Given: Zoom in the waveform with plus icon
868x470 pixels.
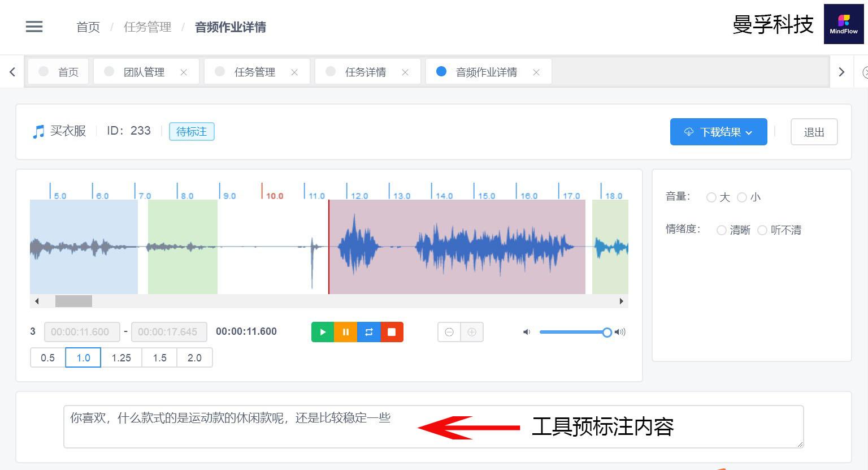Looking at the screenshot, I should point(472,332).
